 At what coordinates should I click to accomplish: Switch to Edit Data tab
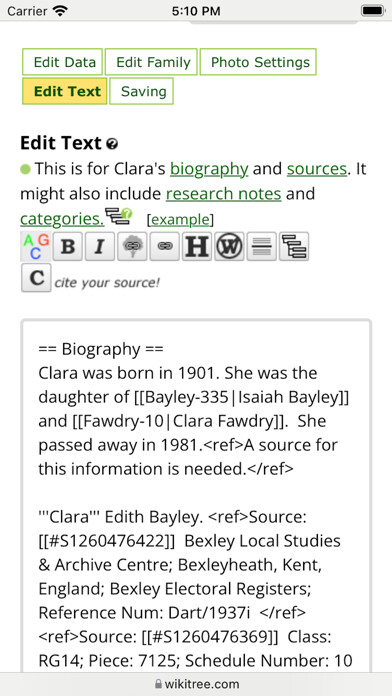tap(63, 62)
